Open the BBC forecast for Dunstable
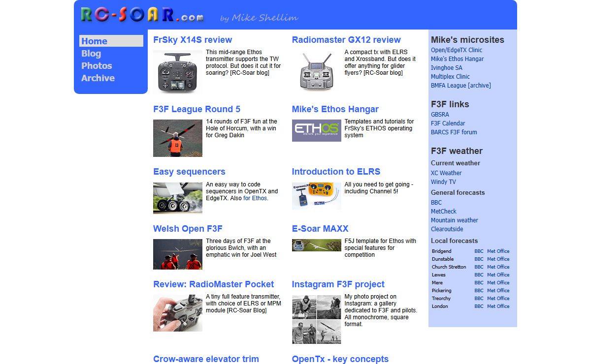Viewport: 591px width, 364px height. coord(479,259)
